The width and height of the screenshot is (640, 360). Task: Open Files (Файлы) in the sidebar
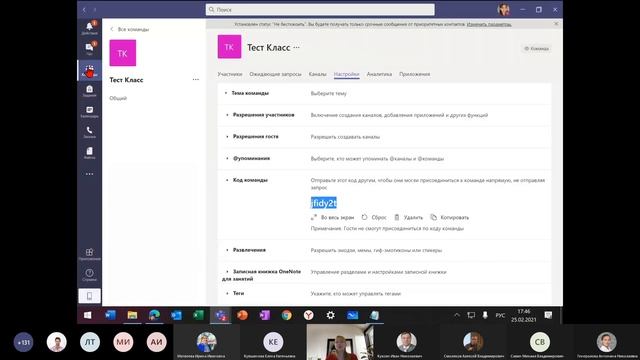tap(89, 153)
